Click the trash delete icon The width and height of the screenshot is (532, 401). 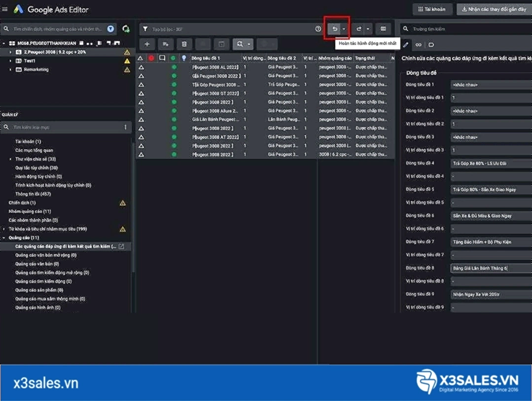[184, 44]
